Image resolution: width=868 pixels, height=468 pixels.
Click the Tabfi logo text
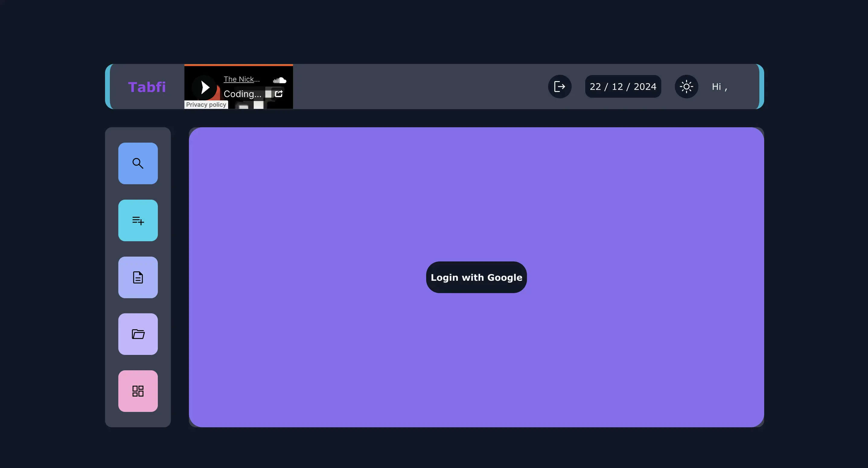pos(147,87)
